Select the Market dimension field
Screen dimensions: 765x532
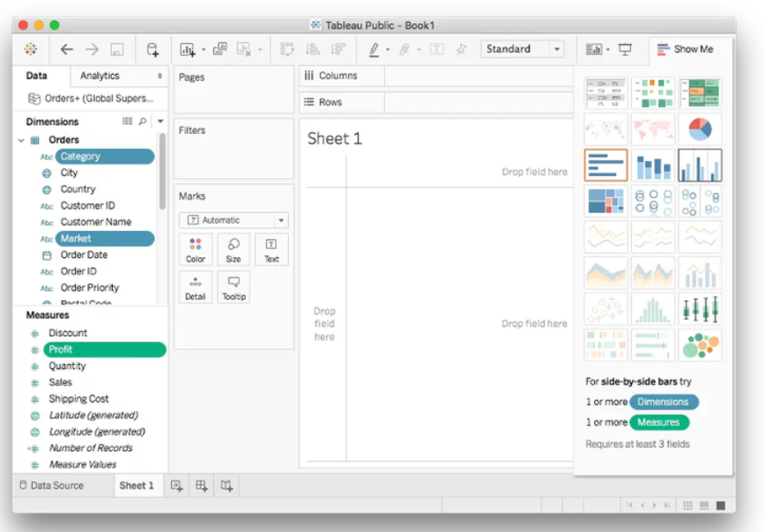click(105, 239)
